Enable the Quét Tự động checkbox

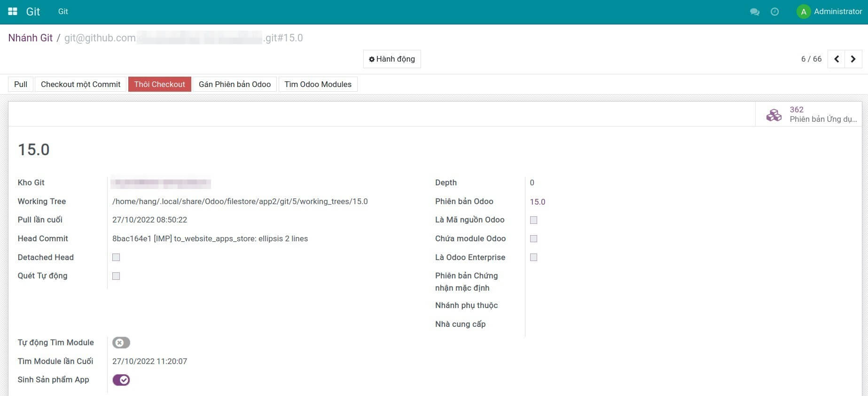coord(116,276)
